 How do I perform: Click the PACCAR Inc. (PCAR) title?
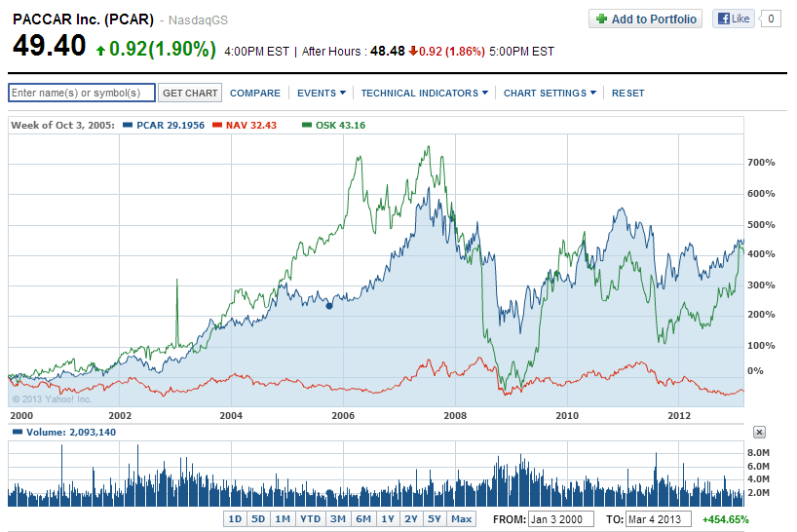84,19
